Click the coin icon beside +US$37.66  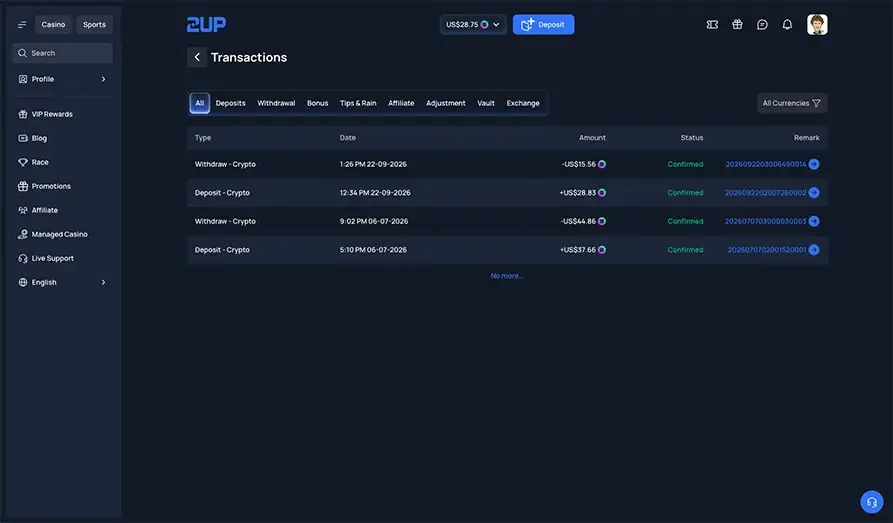[601, 250]
